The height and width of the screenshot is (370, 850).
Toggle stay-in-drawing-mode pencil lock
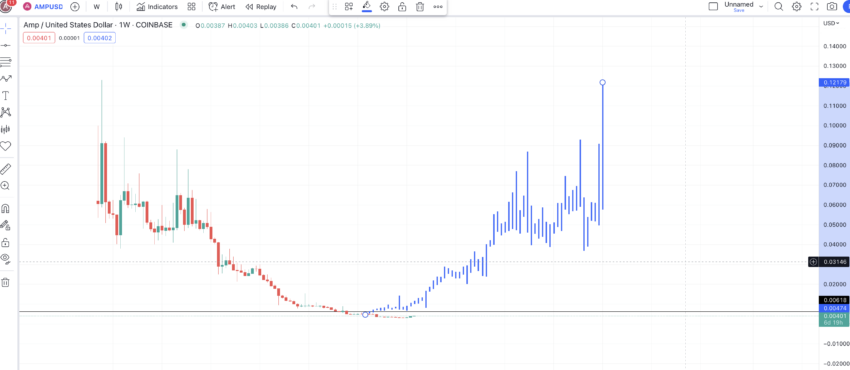5,225
